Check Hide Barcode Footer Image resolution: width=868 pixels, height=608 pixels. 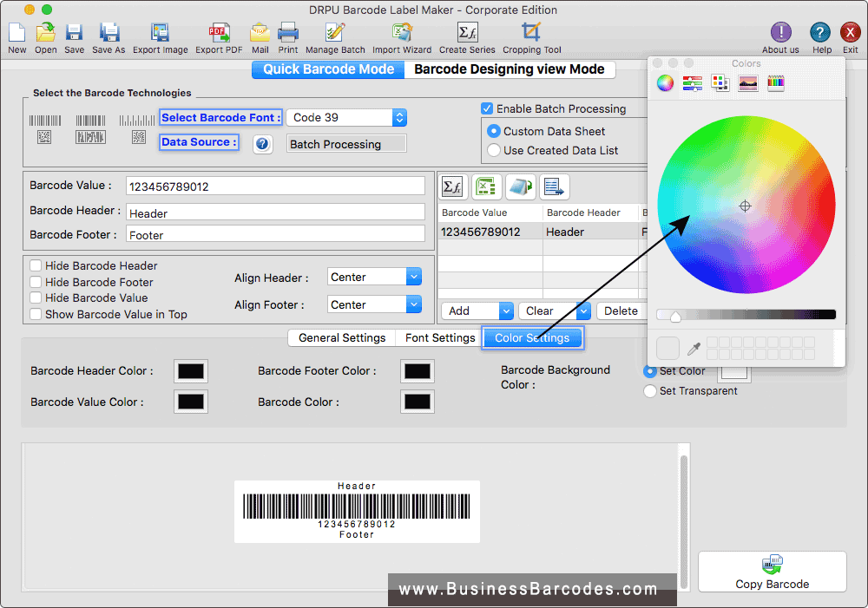pyautogui.click(x=36, y=282)
